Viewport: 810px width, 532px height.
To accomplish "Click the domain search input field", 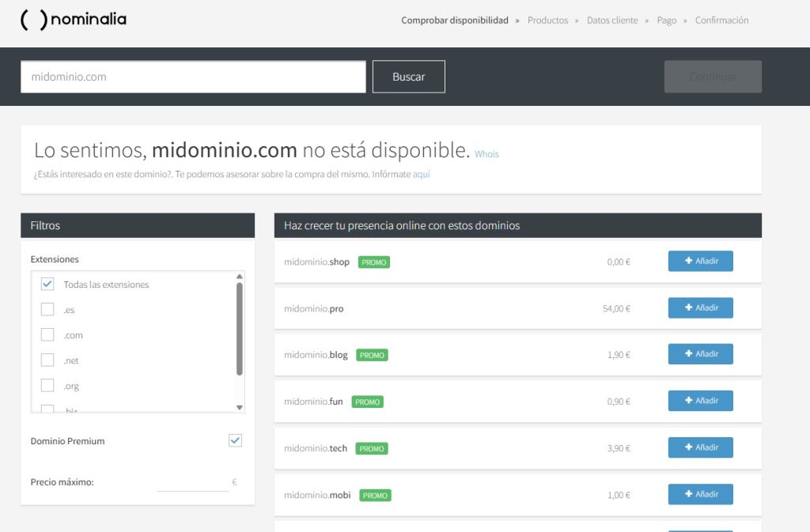I will pyautogui.click(x=193, y=77).
